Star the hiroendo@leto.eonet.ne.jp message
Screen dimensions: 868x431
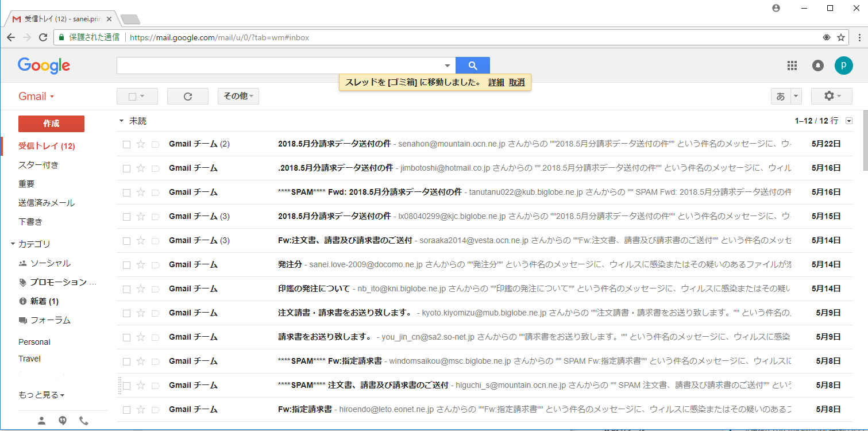coord(141,410)
